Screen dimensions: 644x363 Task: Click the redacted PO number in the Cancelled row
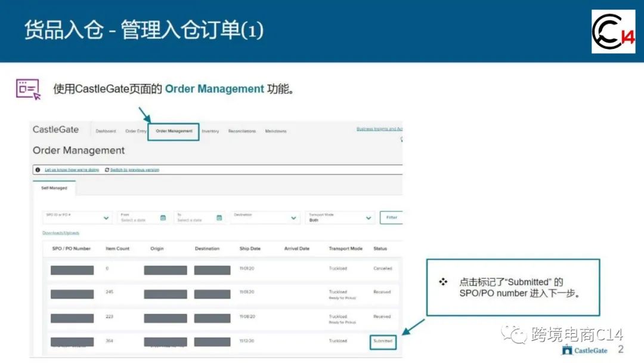click(72, 270)
